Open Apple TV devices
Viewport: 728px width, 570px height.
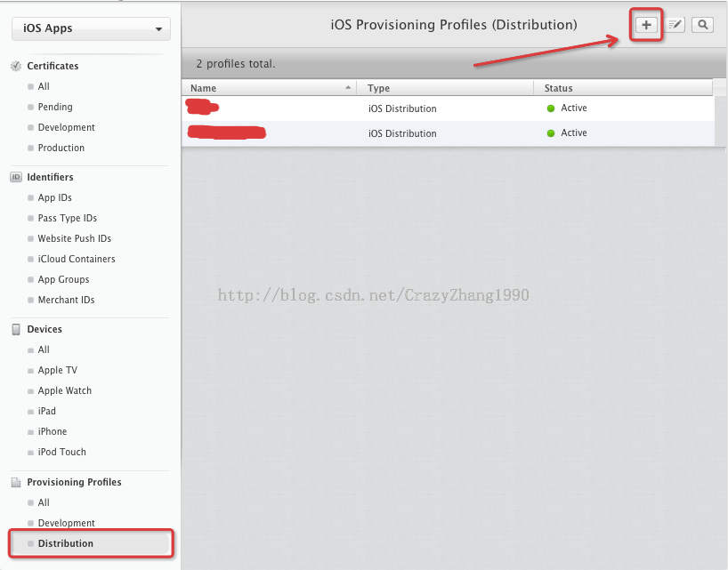(x=58, y=371)
